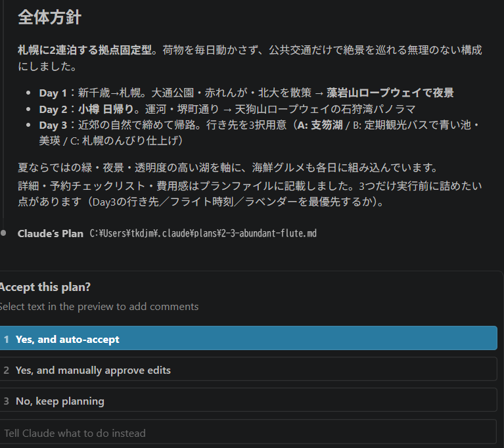Open the 2-3-abundant-flute.md plan file path
This screenshot has width=504, height=448.
(203, 233)
